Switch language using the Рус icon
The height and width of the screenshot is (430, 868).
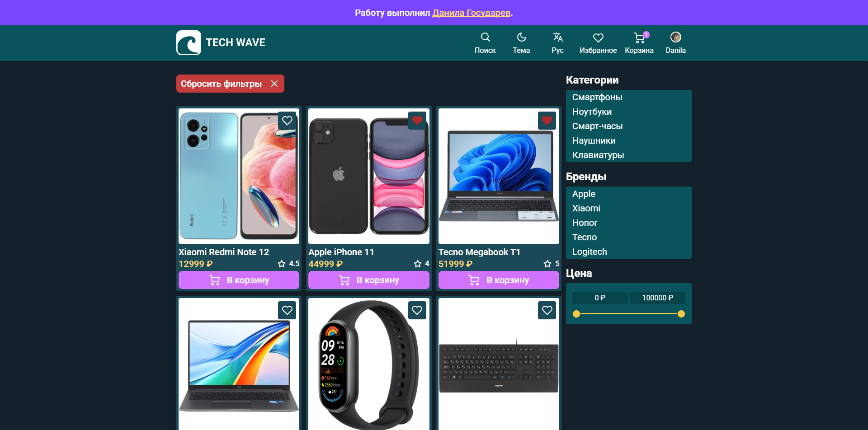pyautogui.click(x=557, y=43)
